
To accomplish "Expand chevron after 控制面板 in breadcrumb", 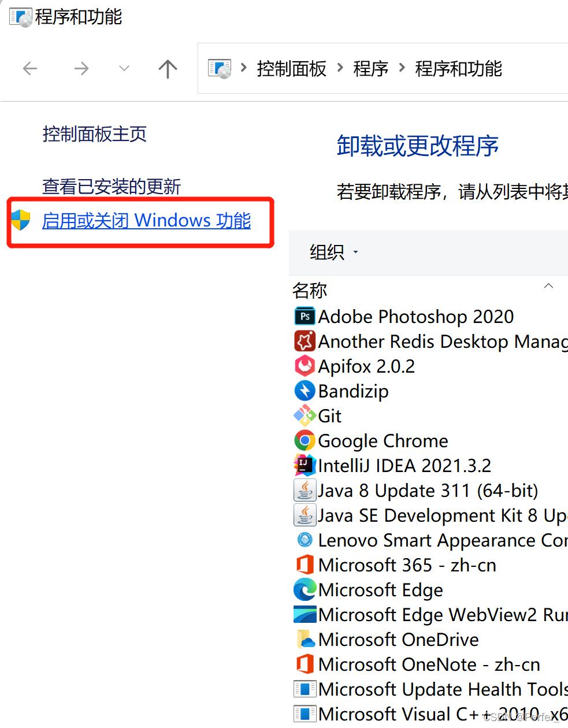I will coord(340,68).
